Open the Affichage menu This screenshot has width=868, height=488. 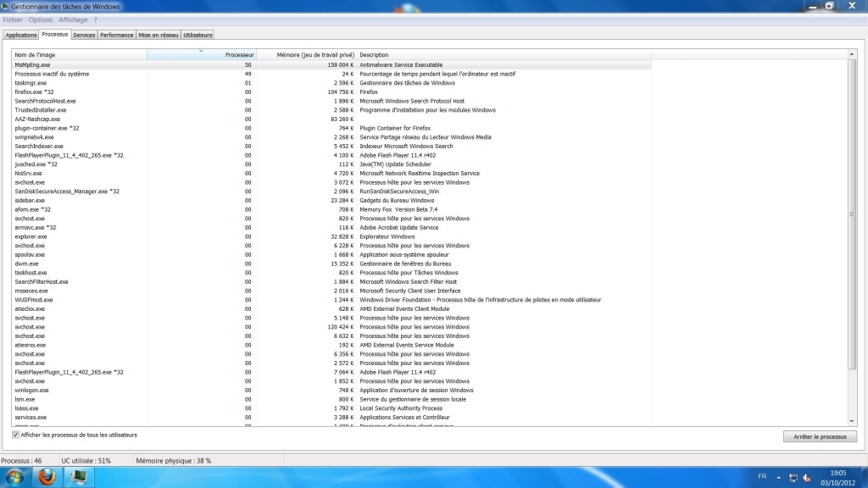(x=73, y=19)
